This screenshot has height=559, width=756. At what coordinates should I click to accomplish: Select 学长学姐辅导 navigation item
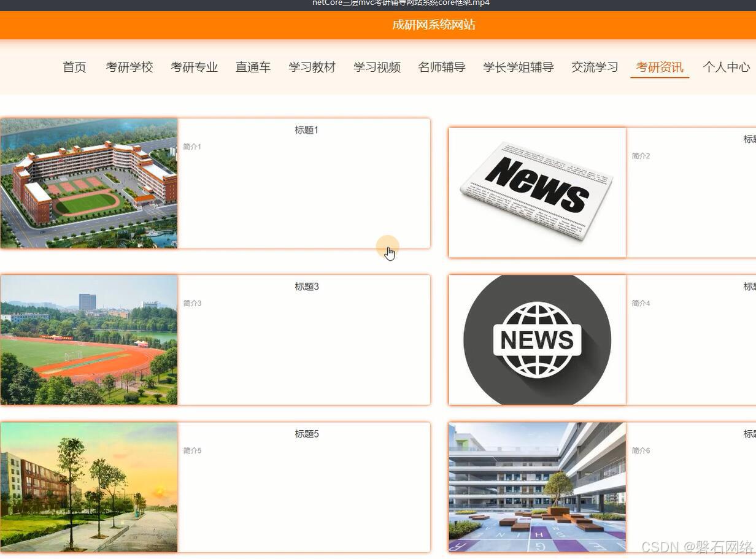coord(519,67)
